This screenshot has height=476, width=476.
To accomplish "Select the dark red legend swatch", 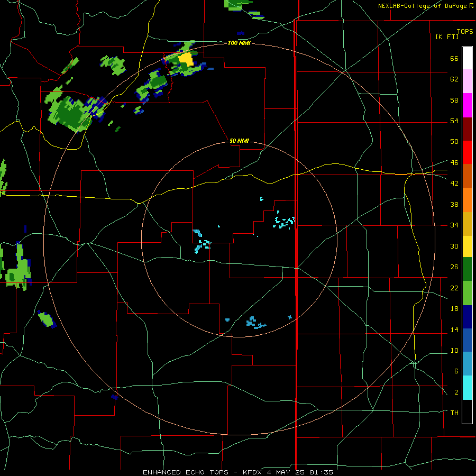I will click(x=467, y=129).
